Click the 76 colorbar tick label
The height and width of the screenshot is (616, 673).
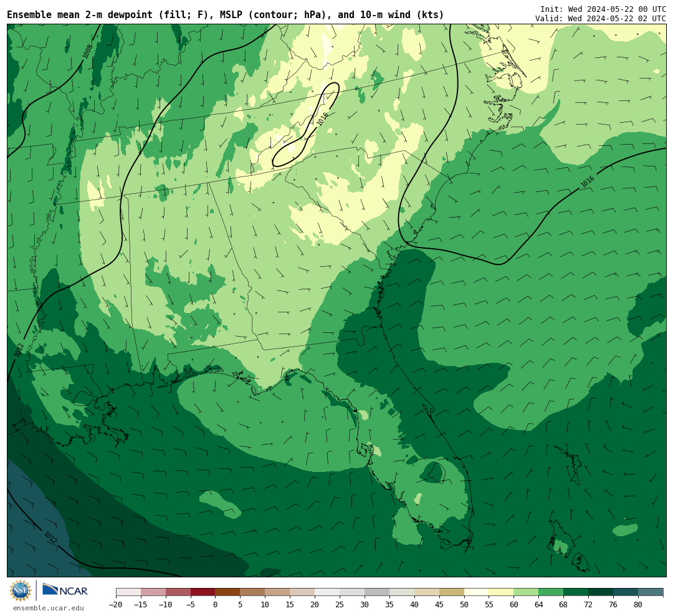click(614, 605)
